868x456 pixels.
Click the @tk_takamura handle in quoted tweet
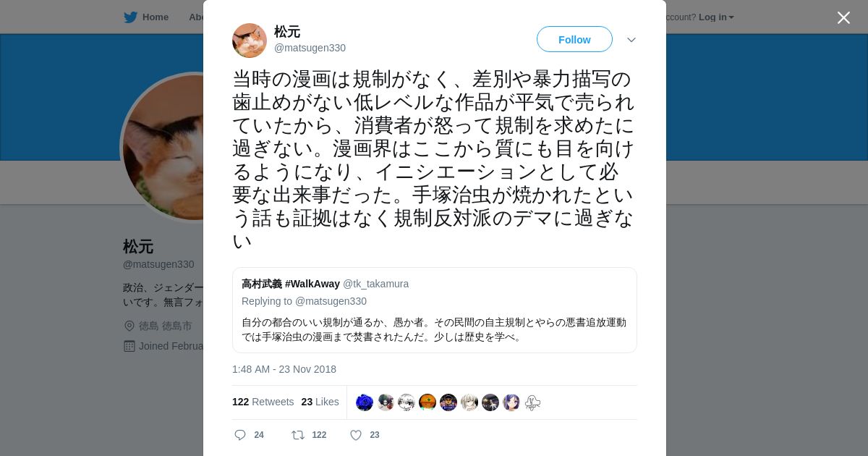pyautogui.click(x=375, y=284)
